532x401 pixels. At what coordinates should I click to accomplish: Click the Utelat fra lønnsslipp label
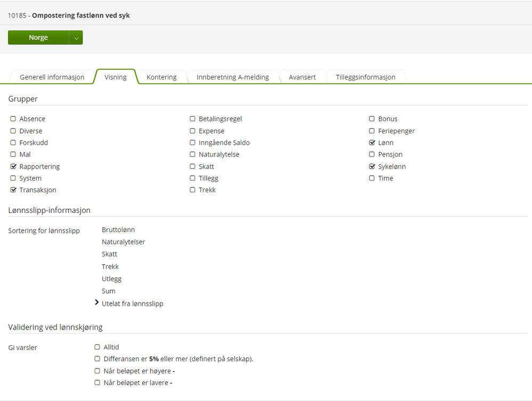pyautogui.click(x=132, y=304)
